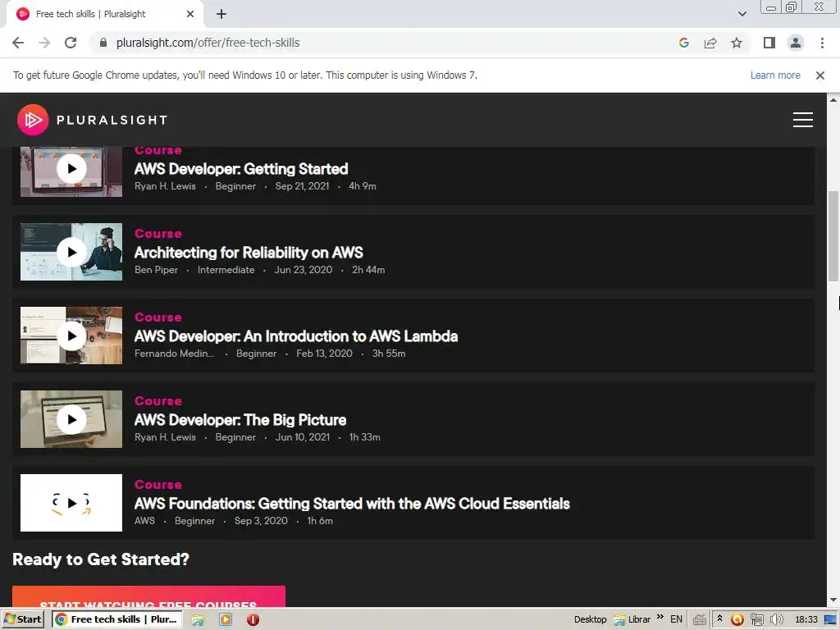This screenshot has height=630, width=840.
Task: Click Show desktop tray button
Action: click(831, 620)
